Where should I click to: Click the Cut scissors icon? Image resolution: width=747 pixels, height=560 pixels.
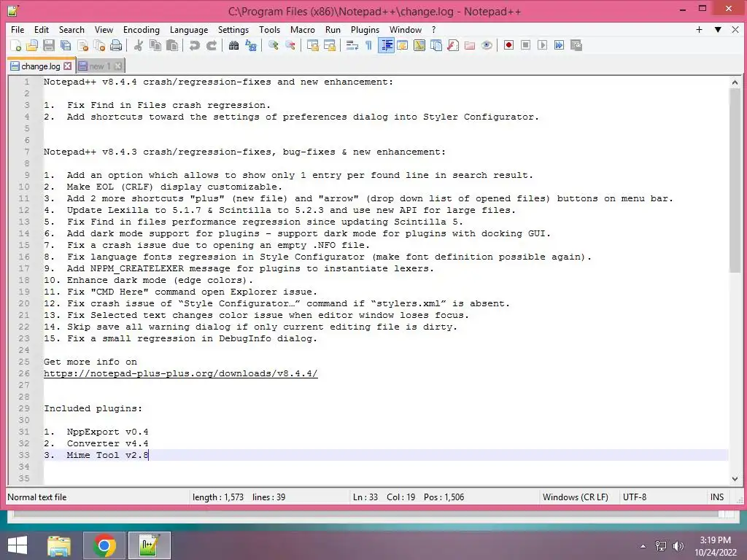[139, 45]
